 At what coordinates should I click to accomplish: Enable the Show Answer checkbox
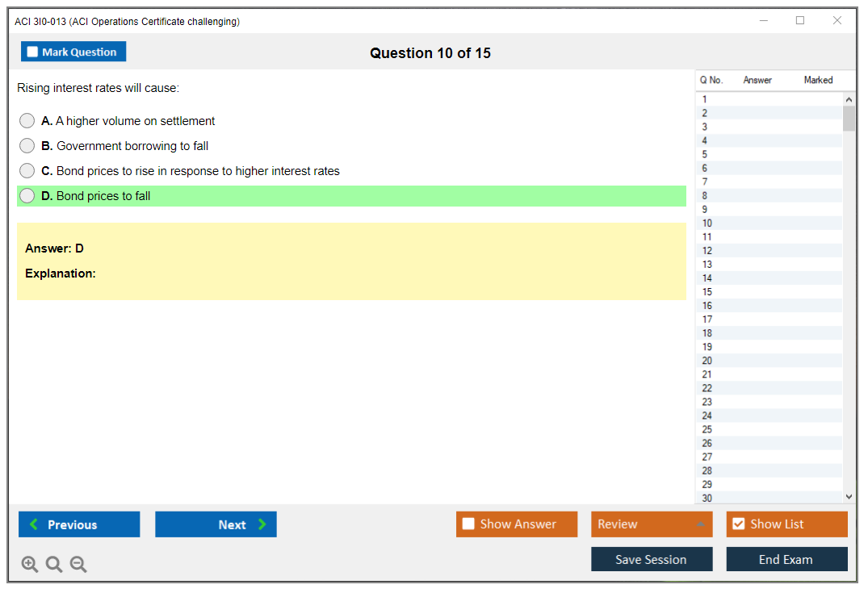[x=468, y=524]
